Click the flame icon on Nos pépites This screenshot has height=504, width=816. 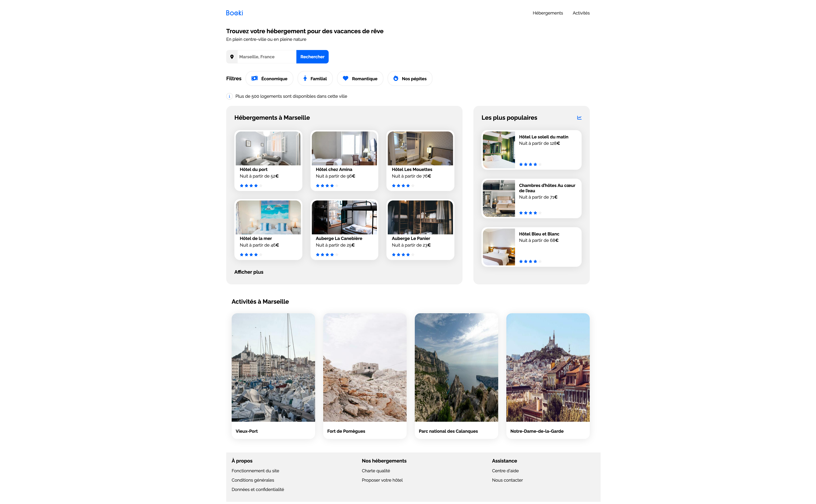396,78
